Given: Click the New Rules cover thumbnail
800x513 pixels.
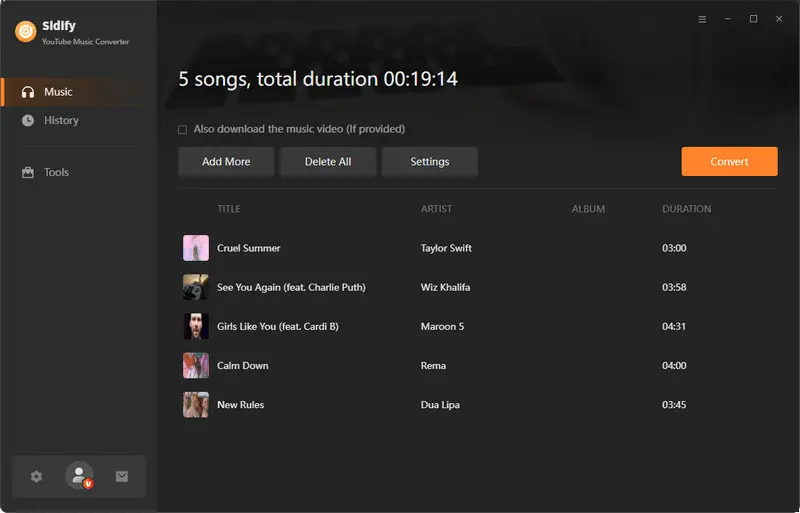Looking at the screenshot, I should [196, 405].
